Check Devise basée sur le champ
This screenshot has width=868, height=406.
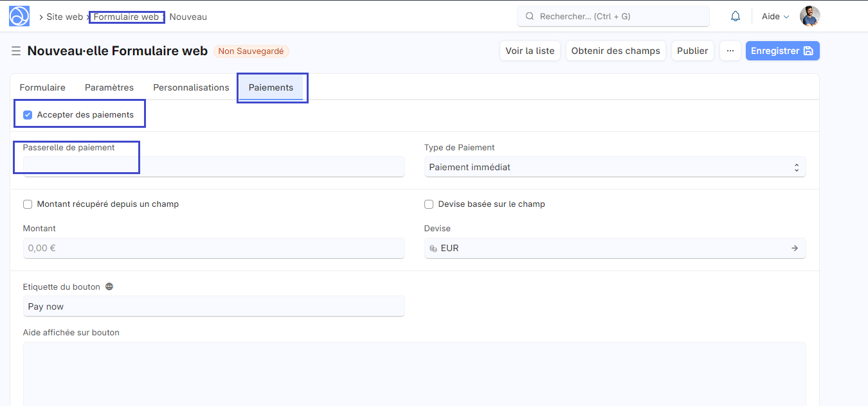coord(429,204)
